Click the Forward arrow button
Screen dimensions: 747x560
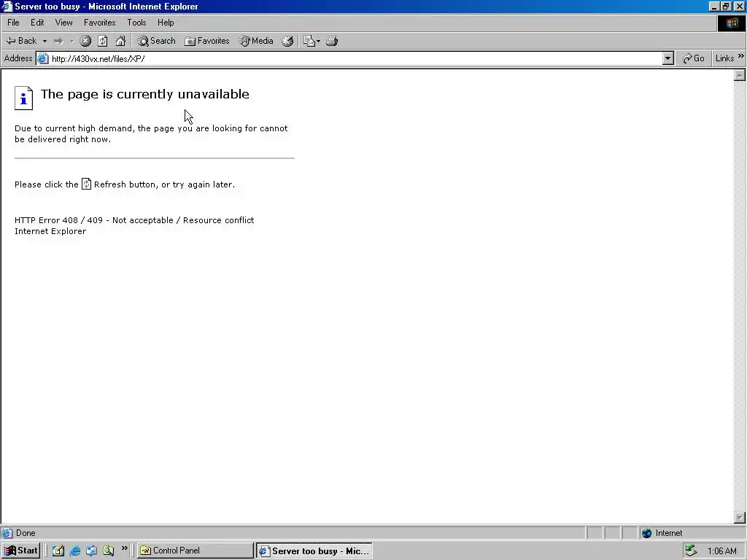[58, 41]
